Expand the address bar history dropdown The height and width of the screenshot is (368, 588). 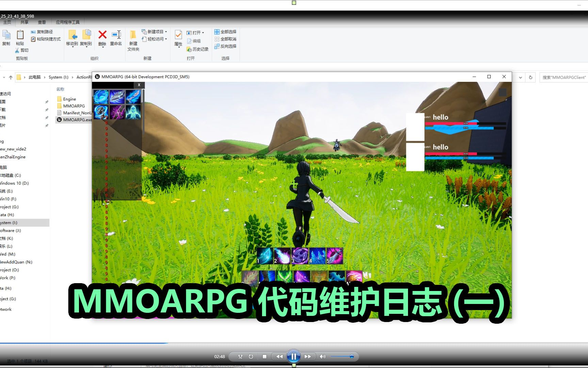tap(520, 77)
